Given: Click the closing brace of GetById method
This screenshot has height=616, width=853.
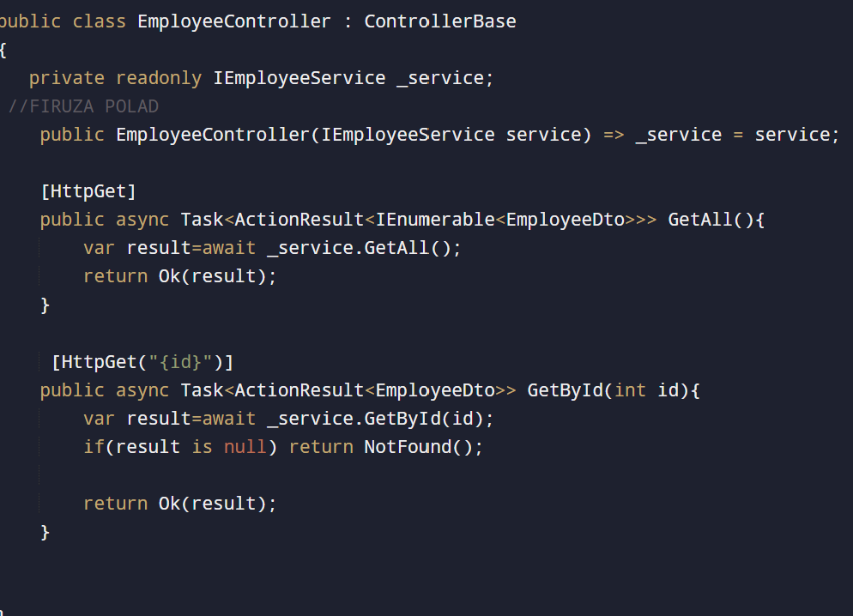Looking at the screenshot, I should (x=45, y=533).
